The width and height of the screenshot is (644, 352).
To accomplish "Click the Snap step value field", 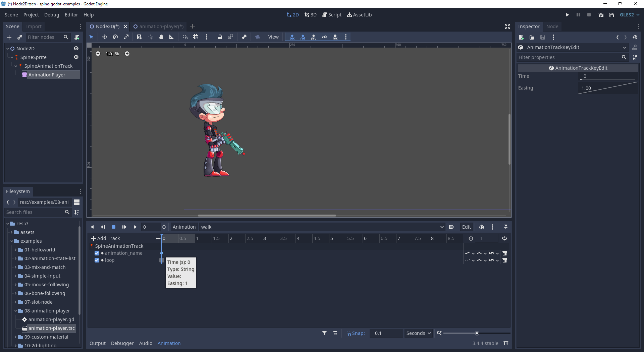I will 386,333.
